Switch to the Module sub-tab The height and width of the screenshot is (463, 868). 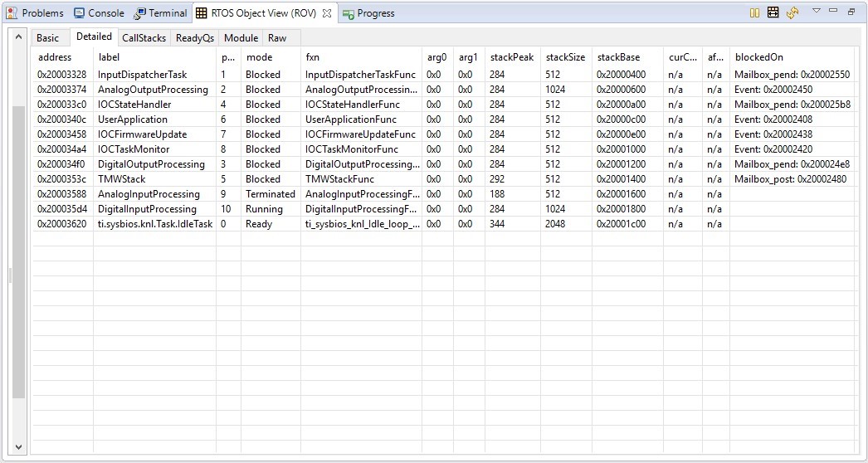tap(241, 37)
